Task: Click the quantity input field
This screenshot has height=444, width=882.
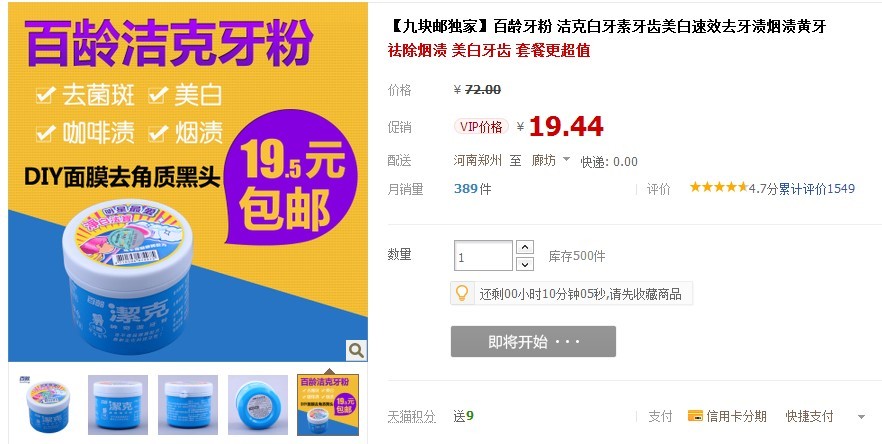Action: coord(483,255)
